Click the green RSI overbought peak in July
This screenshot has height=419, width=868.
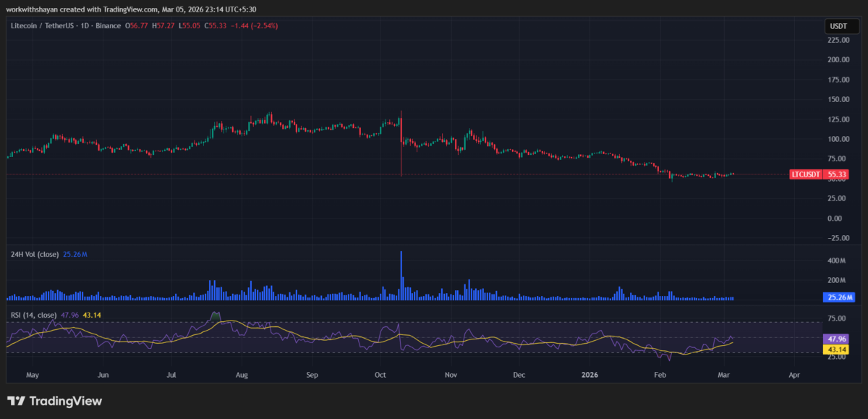point(214,316)
